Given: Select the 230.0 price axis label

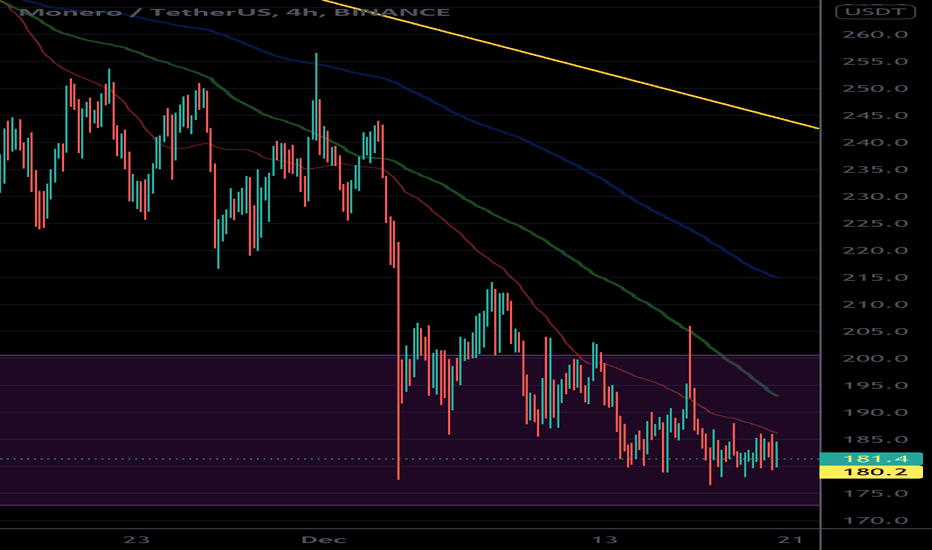Looking at the screenshot, I should (x=875, y=197).
